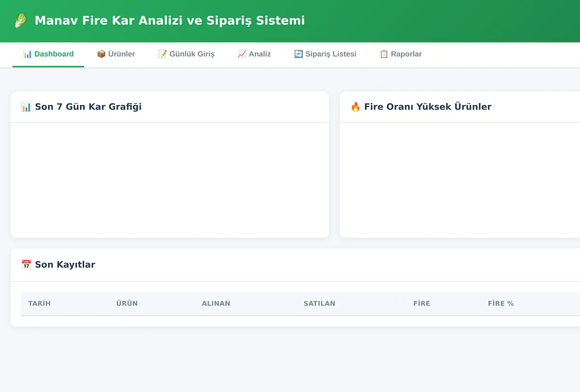Click the FİRE % column header

[x=501, y=304]
